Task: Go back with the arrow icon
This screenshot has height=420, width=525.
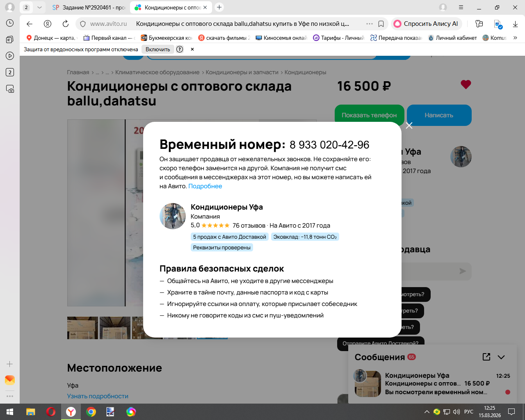Action: pos(30,24)
